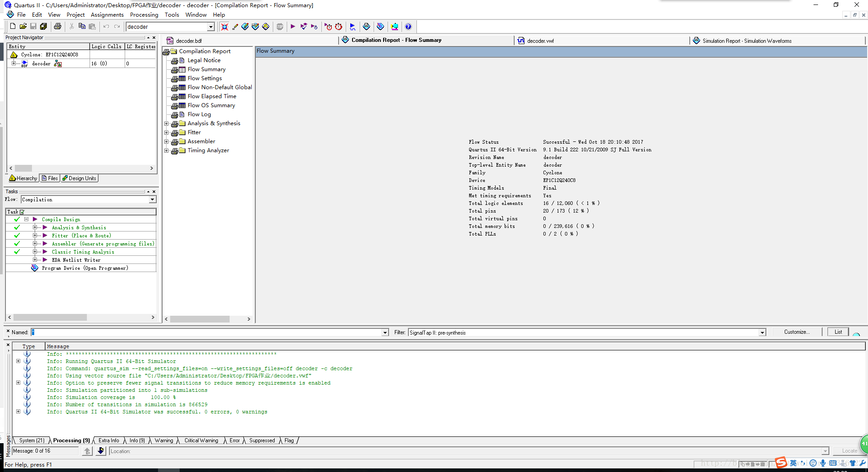This screenshot has width=868, height=472.
Task: Open the Filter dropdown SignalTap II pre-synthesis
Action: click(762, 332)
